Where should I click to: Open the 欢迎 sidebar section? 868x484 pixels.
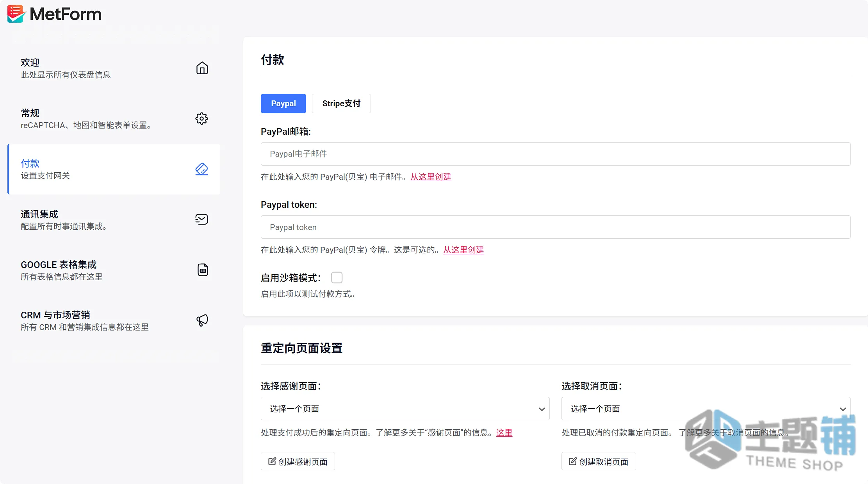[x=114, y=68]
